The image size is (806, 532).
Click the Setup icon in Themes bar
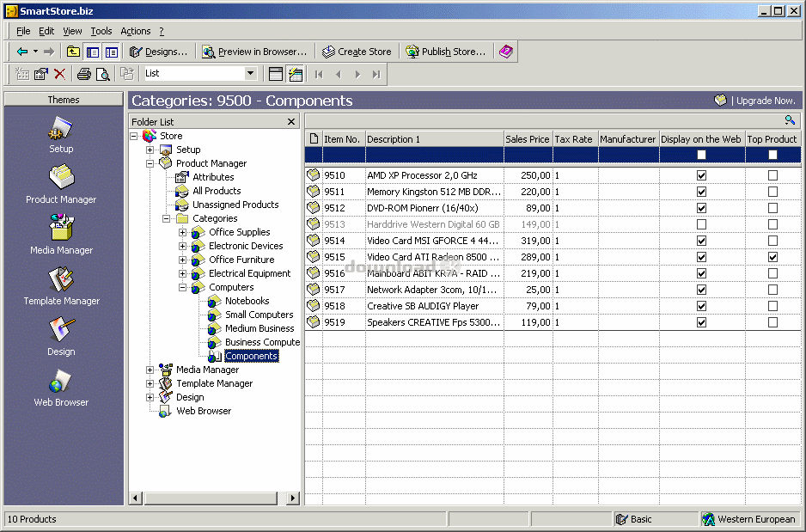61,131
